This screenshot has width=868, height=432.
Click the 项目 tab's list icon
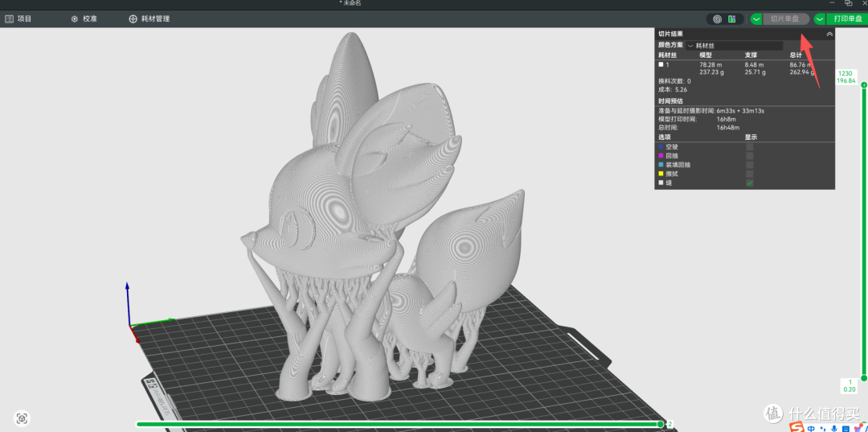point(9,19)
